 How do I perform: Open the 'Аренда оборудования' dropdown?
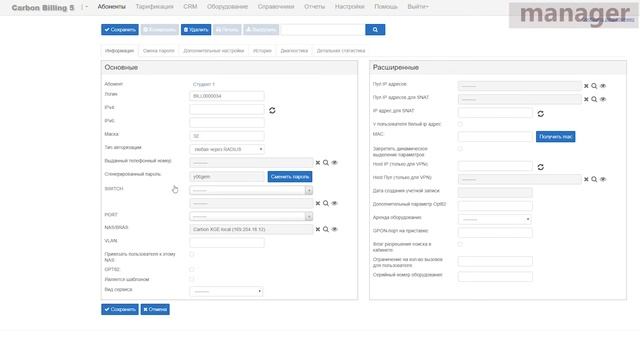tap(495, 220)
